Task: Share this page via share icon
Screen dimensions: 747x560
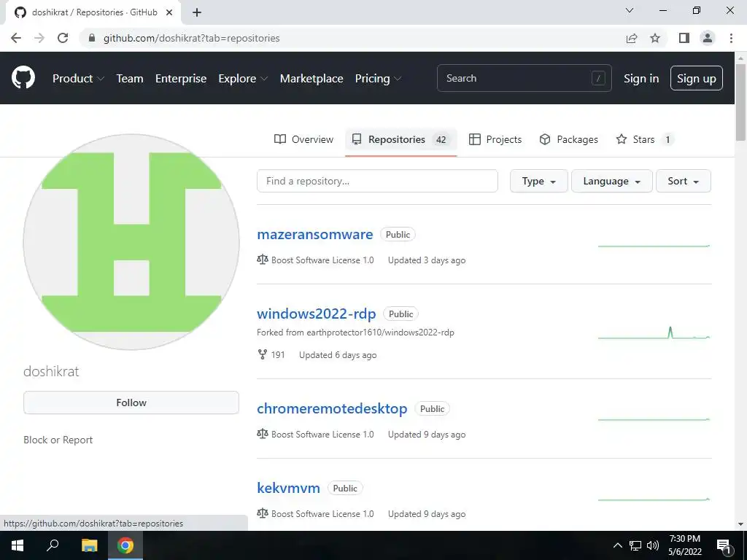Action: coord(632,38)
